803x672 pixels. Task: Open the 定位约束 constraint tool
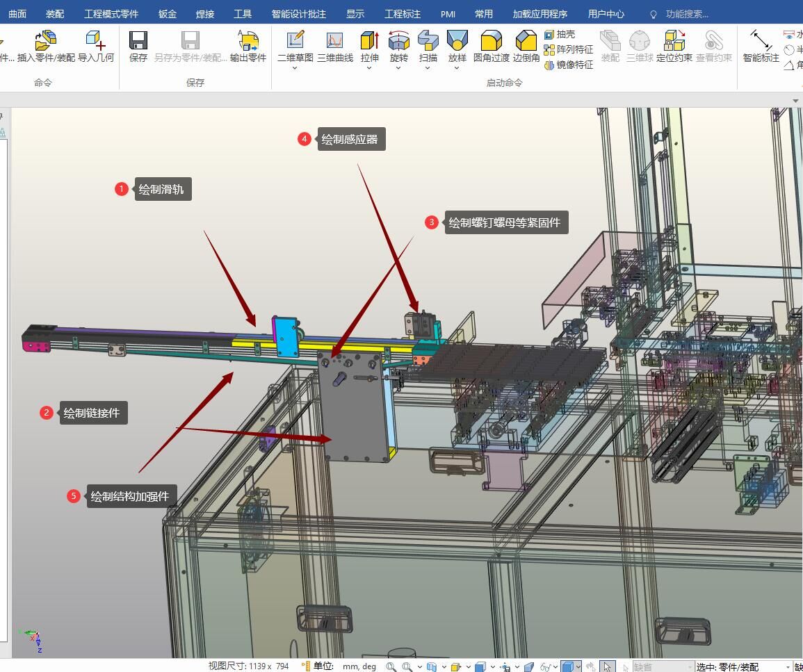pyautogui.click(x=674, y=41)
